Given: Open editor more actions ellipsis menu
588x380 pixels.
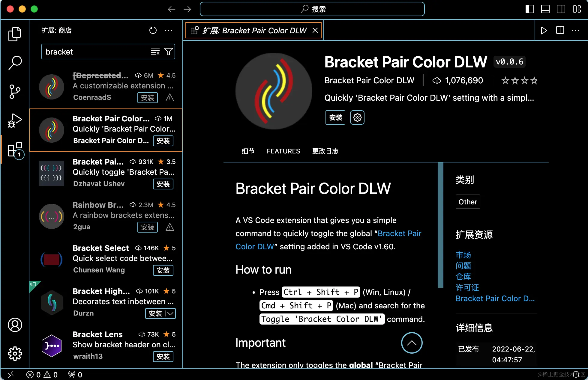Looking at the screenshot, I should click(575, 30).
